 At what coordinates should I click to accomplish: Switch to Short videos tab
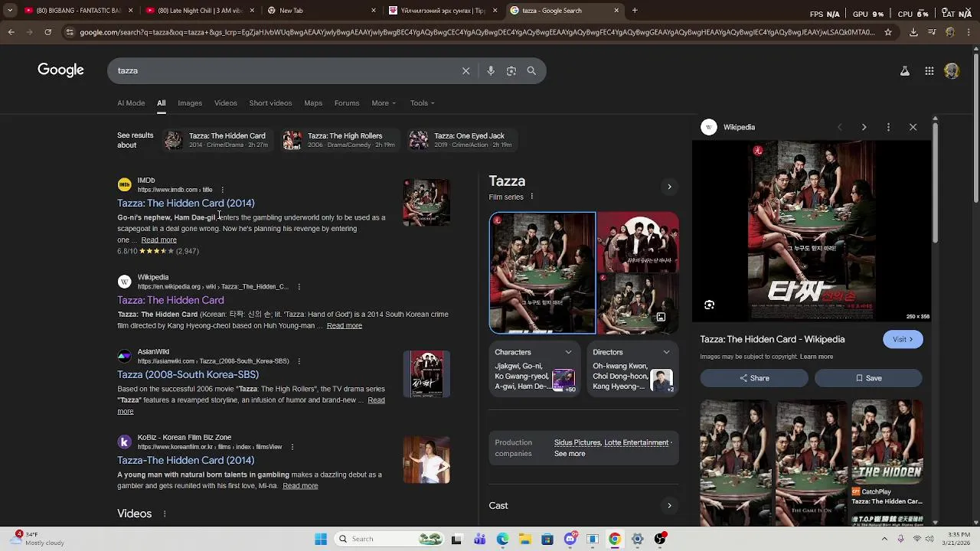[270, 103]
